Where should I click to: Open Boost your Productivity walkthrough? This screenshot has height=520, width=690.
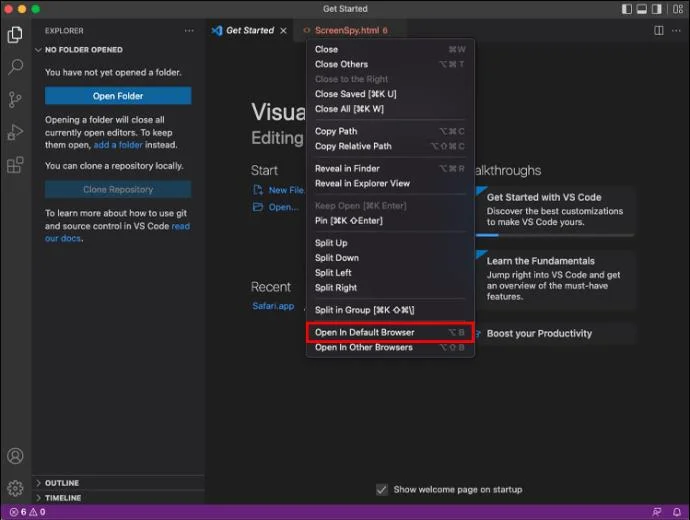(x=555, y=333)
